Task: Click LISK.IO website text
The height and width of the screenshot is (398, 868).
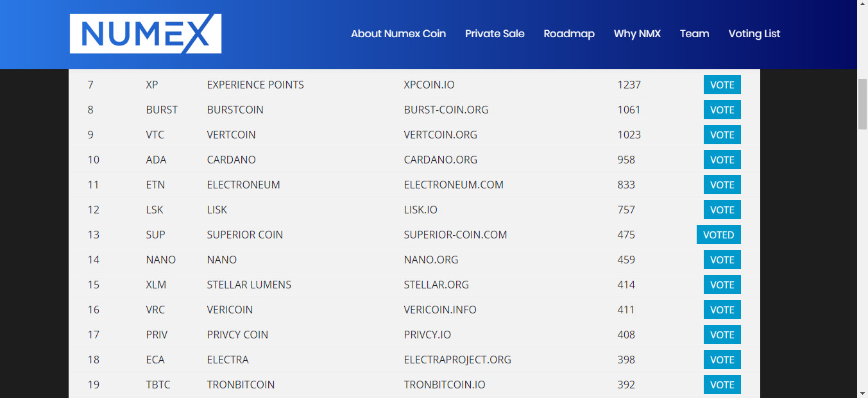Action: (x=420, y=210)
